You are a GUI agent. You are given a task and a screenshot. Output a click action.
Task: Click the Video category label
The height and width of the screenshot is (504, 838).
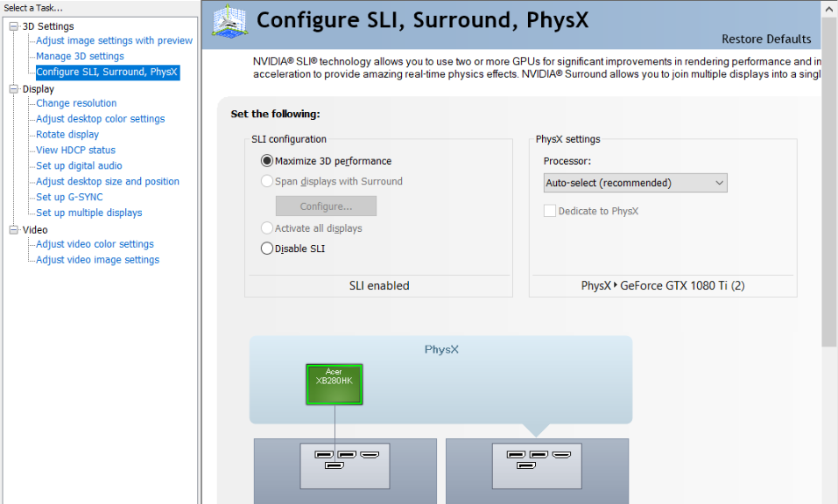click(x=35, y=229)
